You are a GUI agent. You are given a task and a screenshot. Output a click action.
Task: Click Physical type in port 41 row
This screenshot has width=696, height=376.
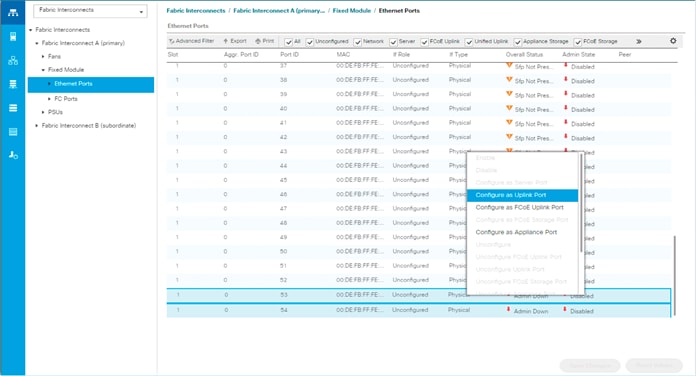point(460,123)
